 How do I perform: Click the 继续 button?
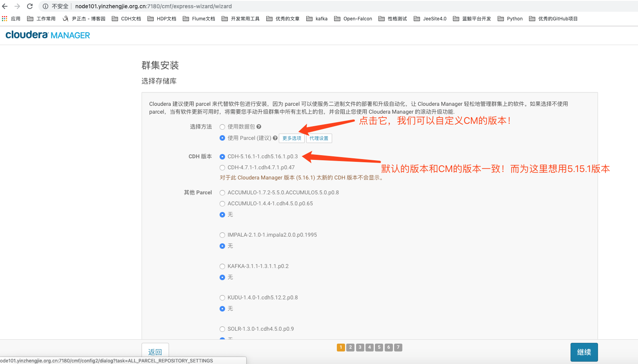tap(584, 352)
